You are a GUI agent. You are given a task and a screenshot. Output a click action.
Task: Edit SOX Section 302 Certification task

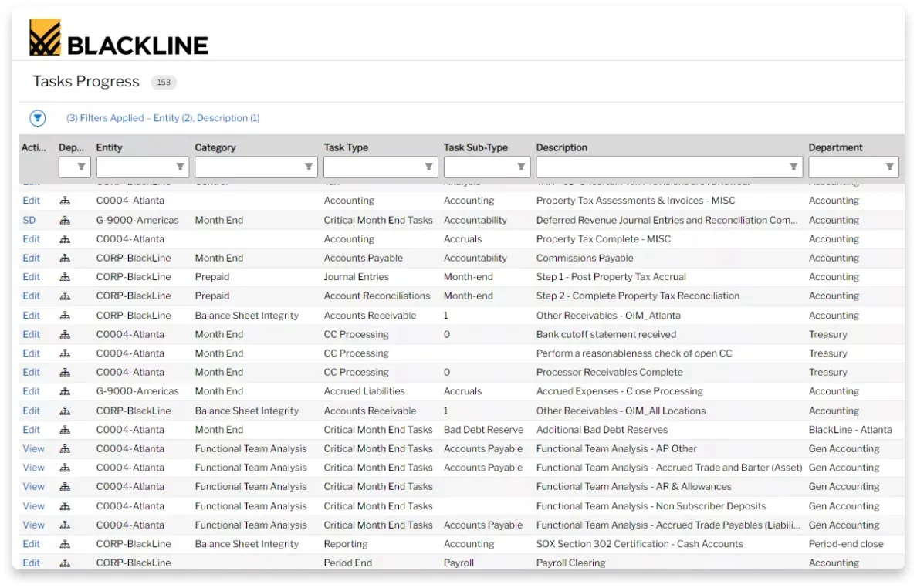pos(31,544)
